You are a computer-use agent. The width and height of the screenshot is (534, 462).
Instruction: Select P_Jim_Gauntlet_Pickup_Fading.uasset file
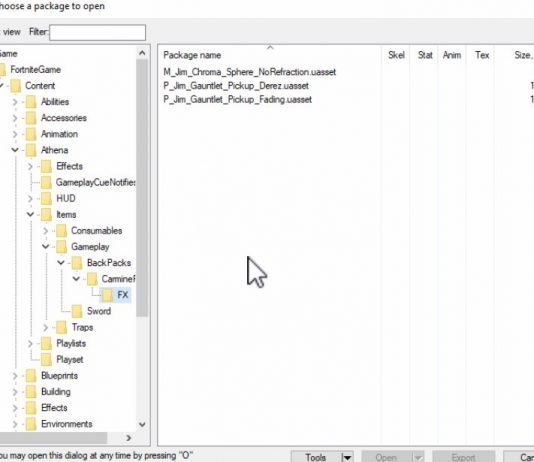[x=237, y=99]
